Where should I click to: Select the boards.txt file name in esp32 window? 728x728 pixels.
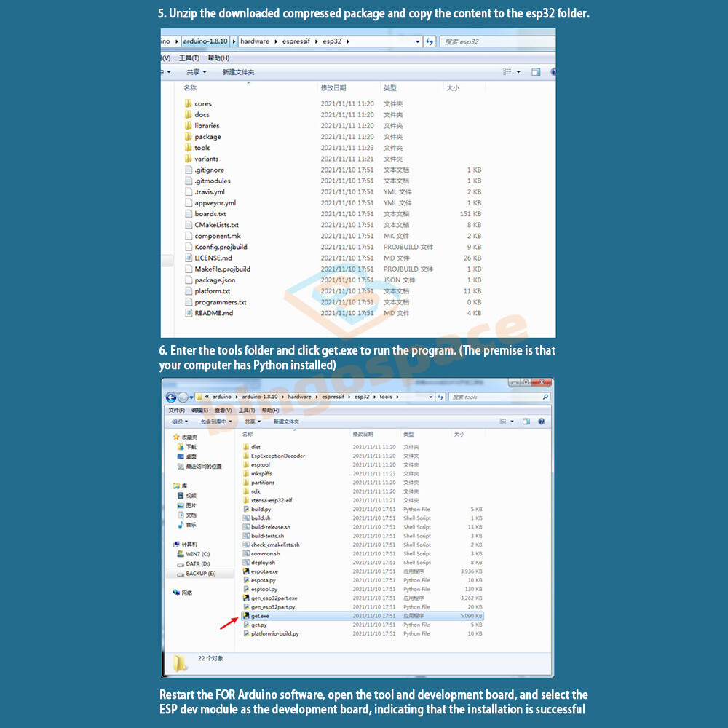(x=210, y=214)
